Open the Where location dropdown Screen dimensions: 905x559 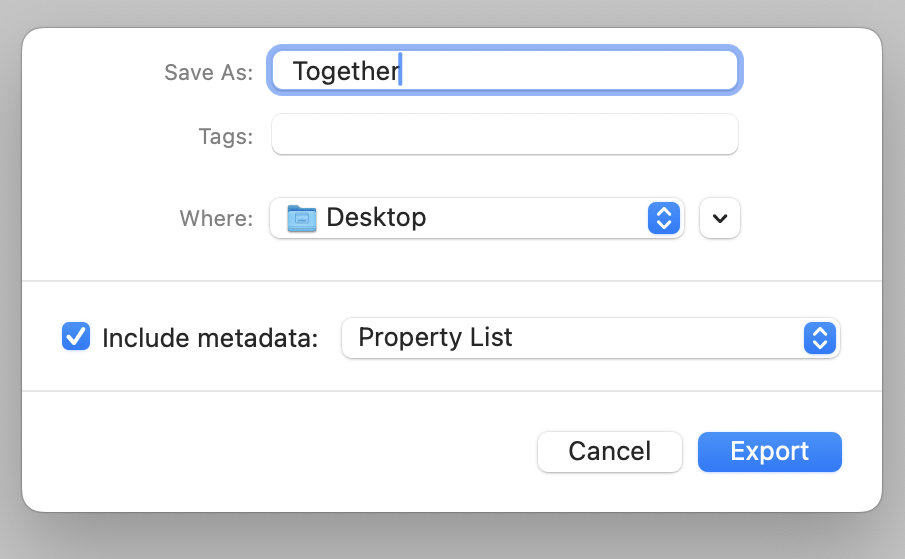pos(476,218)
